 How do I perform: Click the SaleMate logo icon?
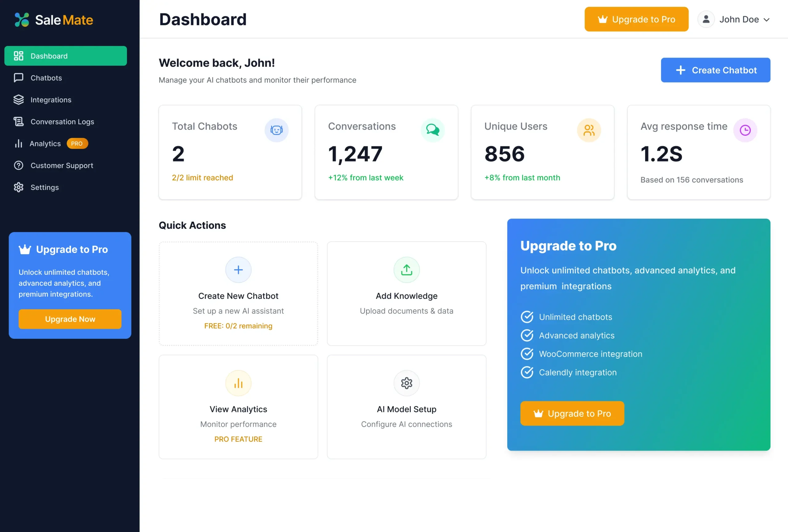click(x=22, y=20)
